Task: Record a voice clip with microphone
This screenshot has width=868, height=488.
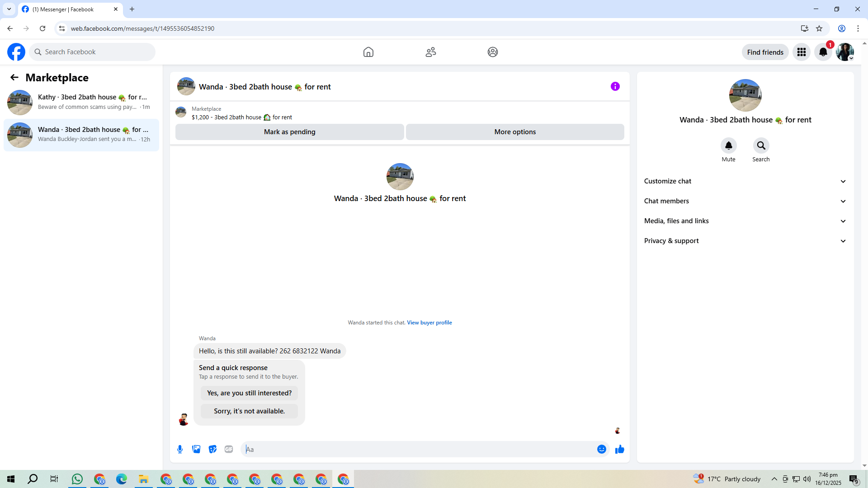Action: [180, 449]
